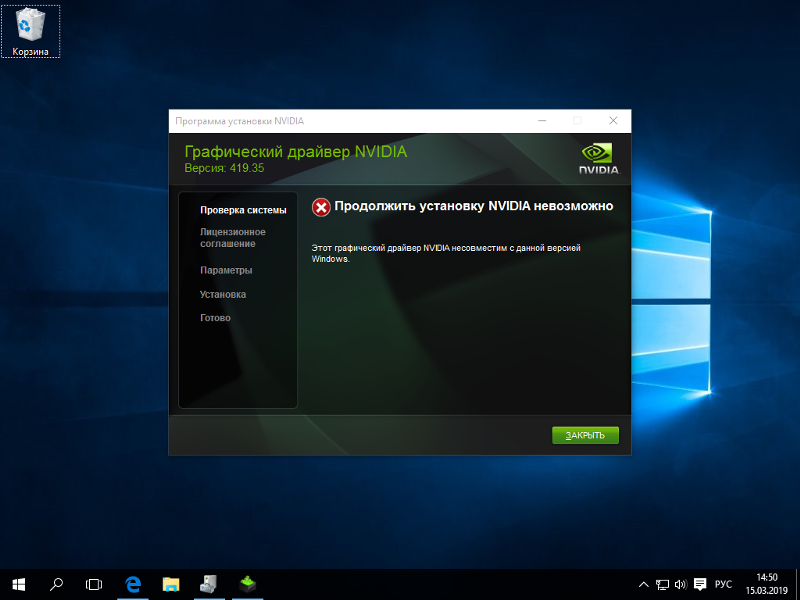Click the Продолжить установку NVIDIA невозможно message
This screenshot has height=600, width=800.
pos(474,206)
